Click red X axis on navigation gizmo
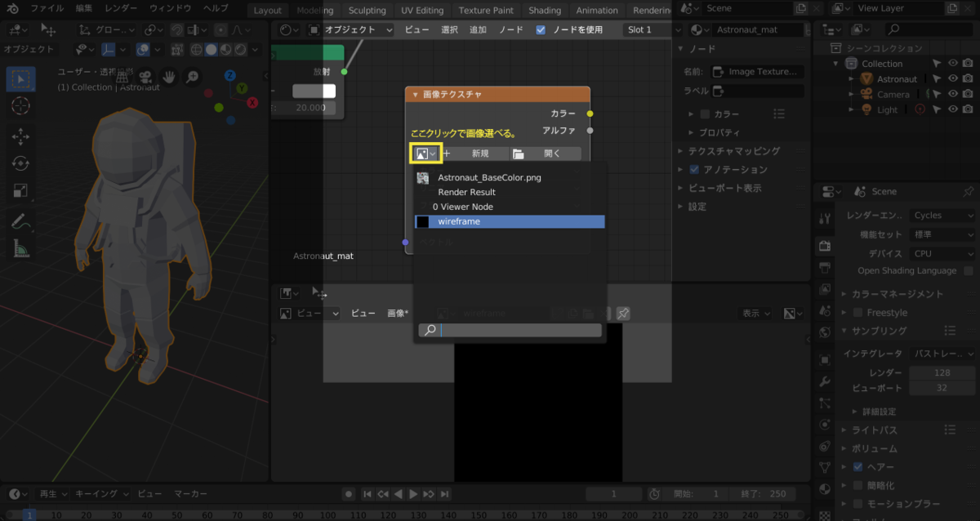 [252, 103]
